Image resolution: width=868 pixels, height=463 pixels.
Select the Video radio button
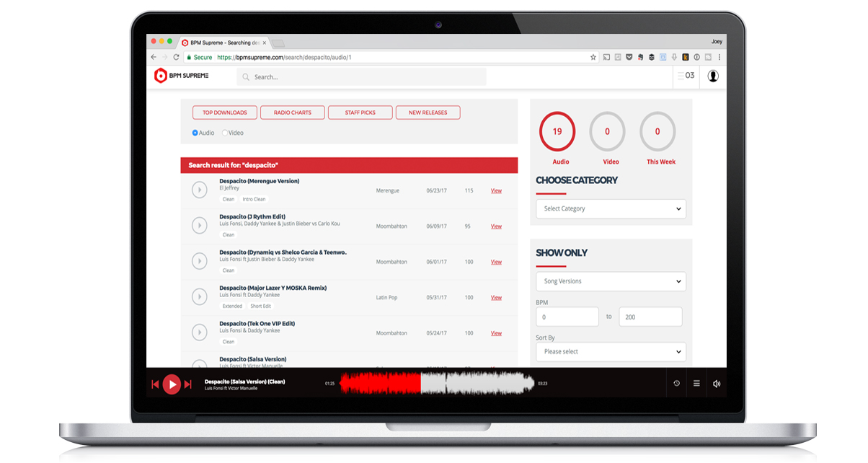click(x=225, y=133)
